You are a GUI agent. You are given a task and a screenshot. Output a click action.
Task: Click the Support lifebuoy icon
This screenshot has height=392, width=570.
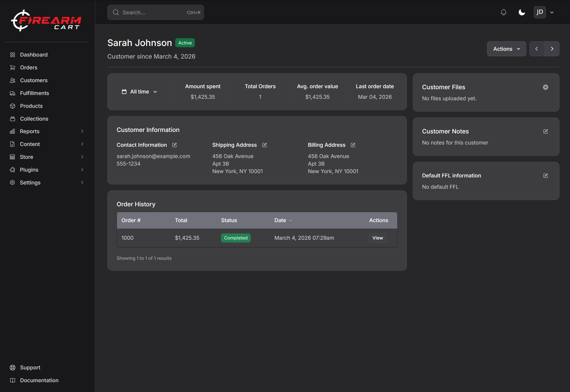(13, 368)
